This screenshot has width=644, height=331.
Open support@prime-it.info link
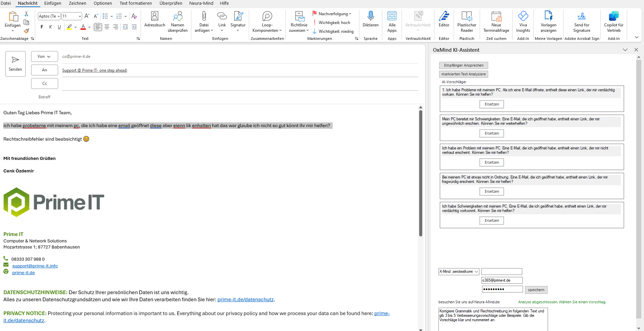click(x=35, y=266)
